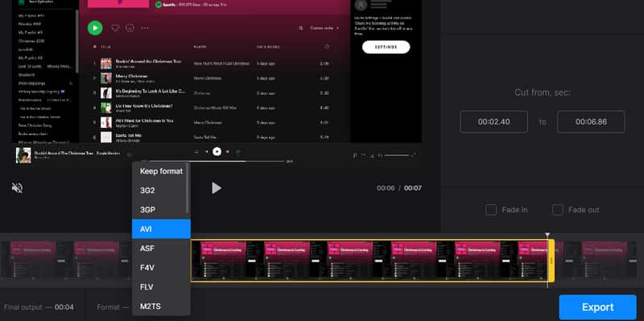Click the first dimmed thumbnail before the selection
The image size is (644, 321).
[x=32, y=261]
